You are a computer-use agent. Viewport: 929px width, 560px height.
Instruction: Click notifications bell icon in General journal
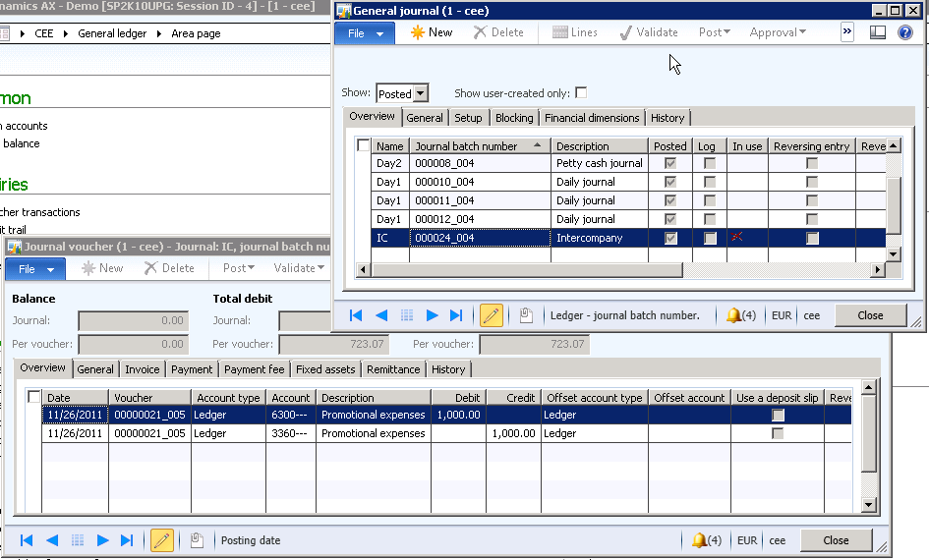(x=733, y=315)
